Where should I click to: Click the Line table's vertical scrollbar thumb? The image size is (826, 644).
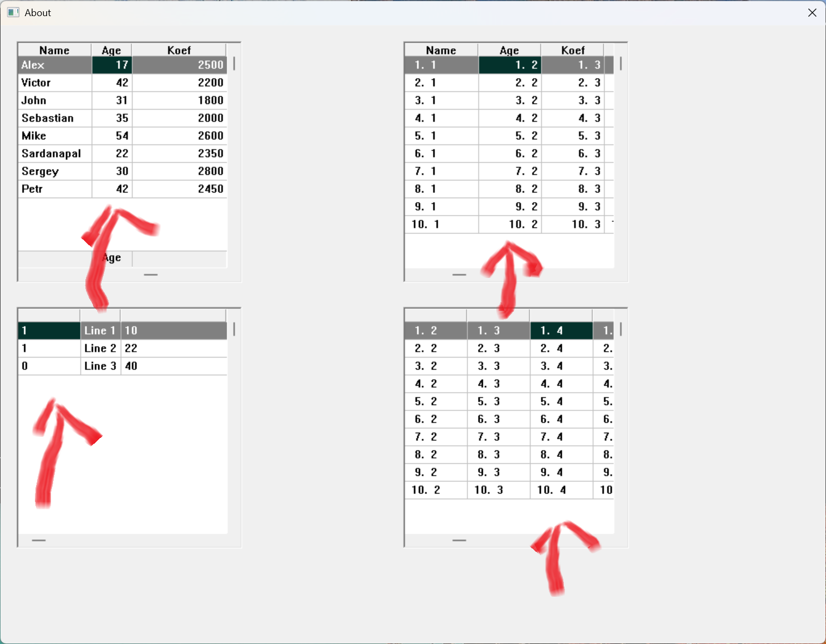click(234, 330)
